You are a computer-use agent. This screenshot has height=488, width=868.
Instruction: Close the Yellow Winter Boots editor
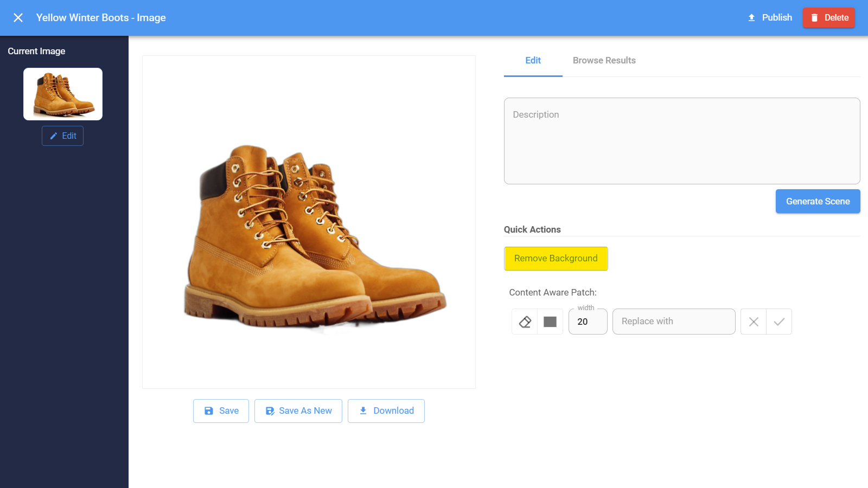point(18,17)
